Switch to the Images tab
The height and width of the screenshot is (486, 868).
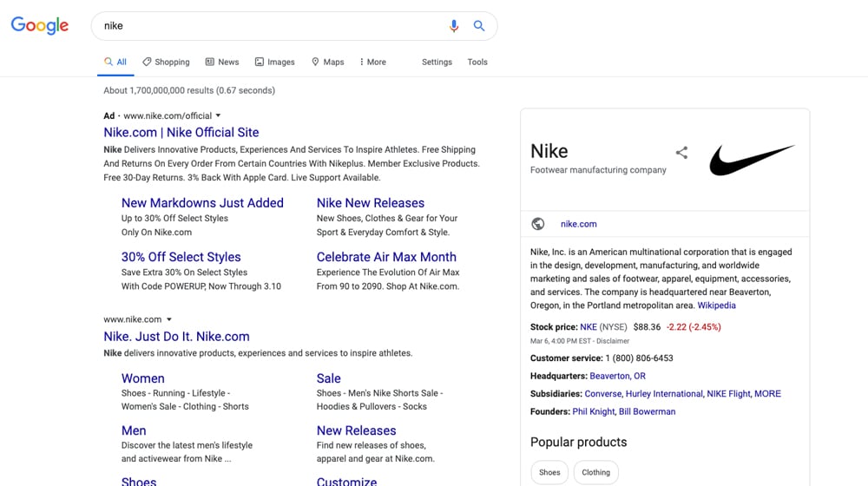(274, 62)
